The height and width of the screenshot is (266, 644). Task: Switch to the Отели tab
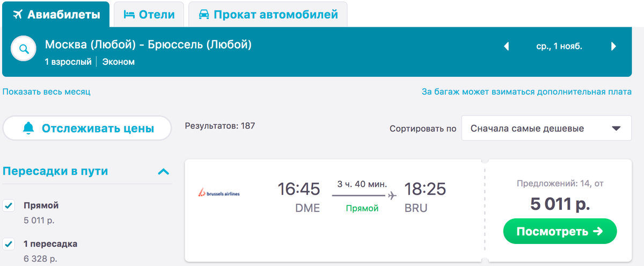[x=149, y=14]
